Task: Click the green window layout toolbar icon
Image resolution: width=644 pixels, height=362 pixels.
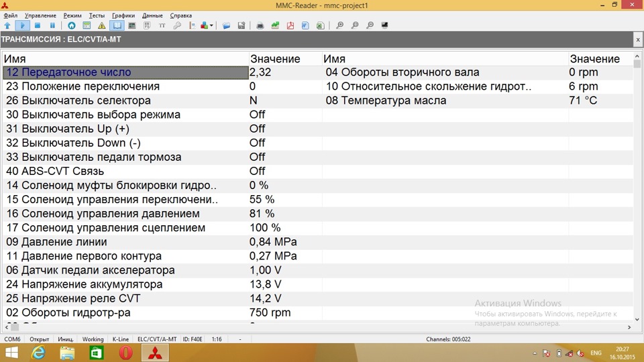Action: 87,25
